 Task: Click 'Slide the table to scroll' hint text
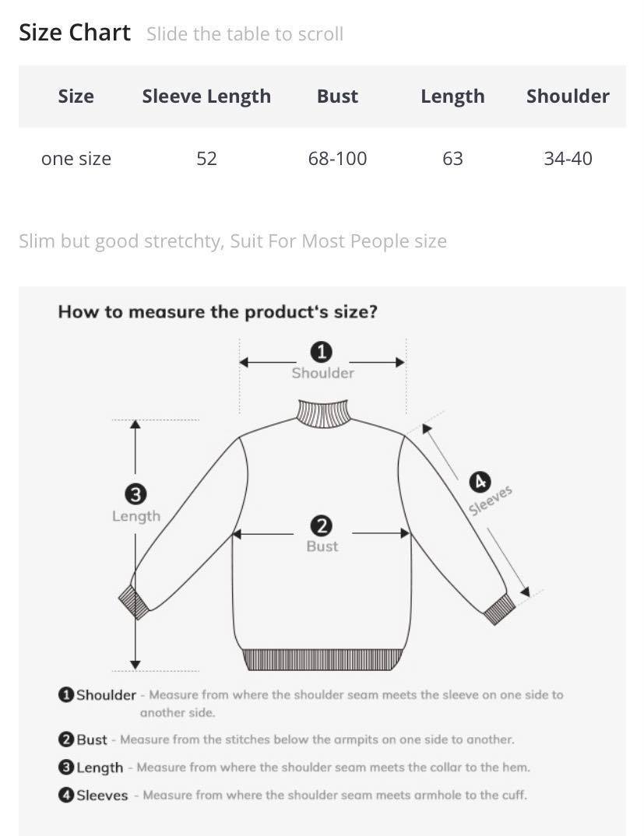[245, 34]
